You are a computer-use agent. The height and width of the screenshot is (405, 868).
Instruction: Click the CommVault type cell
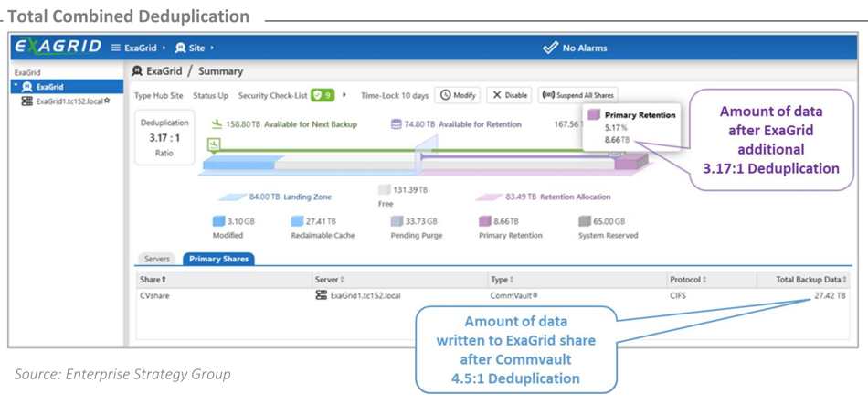tap(513, 296)
